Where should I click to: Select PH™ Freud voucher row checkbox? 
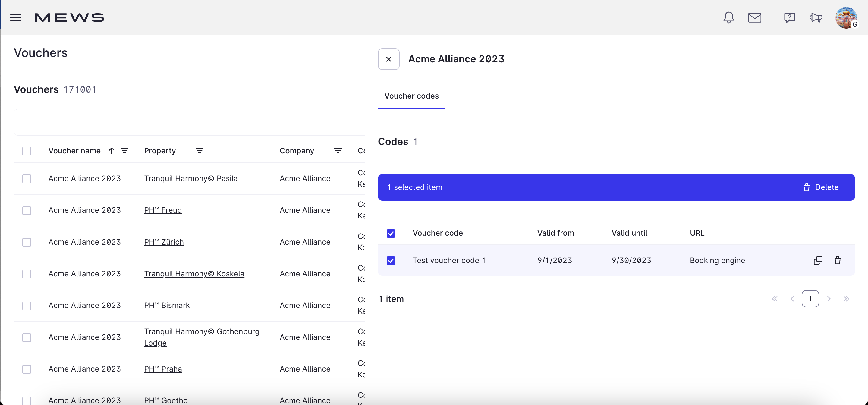tap(27, 210)
